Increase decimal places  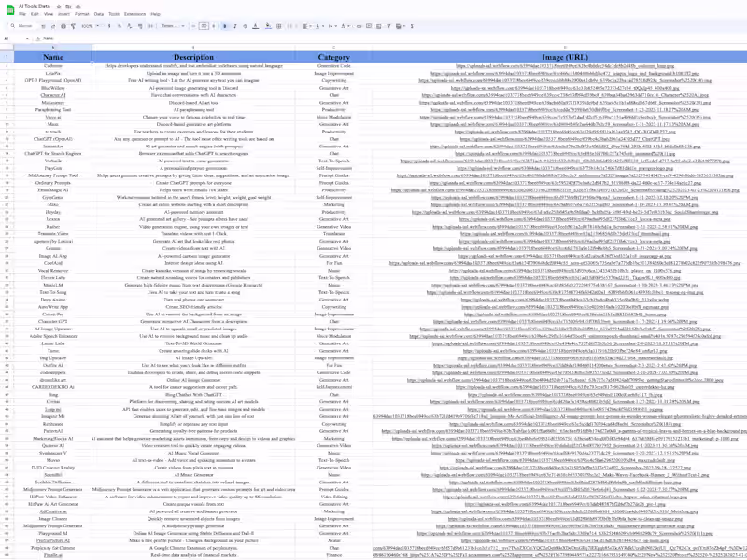[140, 26]
